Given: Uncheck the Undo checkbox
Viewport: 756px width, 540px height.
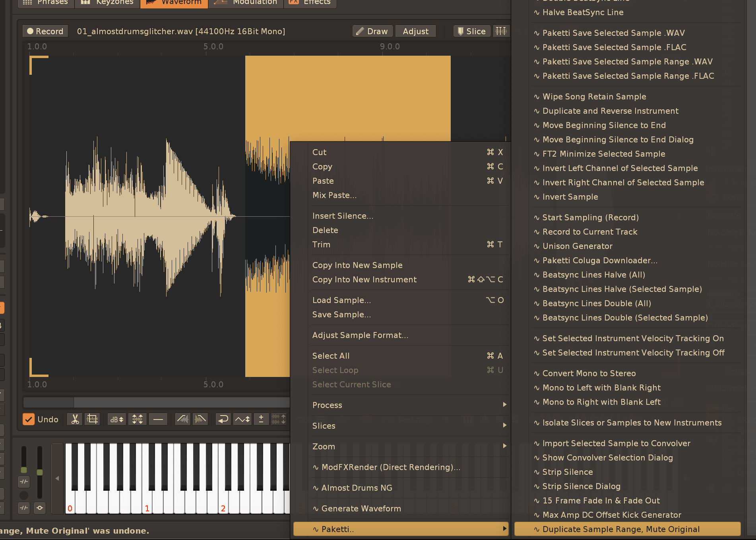Looking at the screenshot, I should (29, 419).
